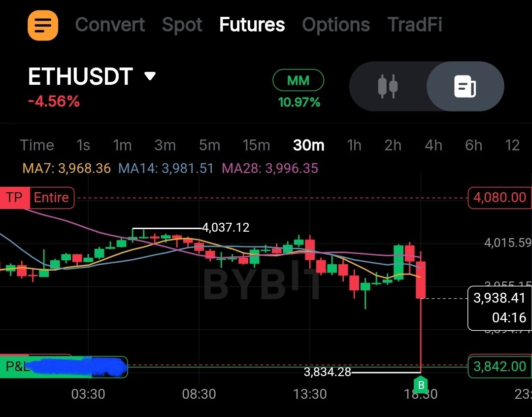Viewport: 532px width, 417px height.
Task: Switch to the Spot tab
Action: pos(182,25)
